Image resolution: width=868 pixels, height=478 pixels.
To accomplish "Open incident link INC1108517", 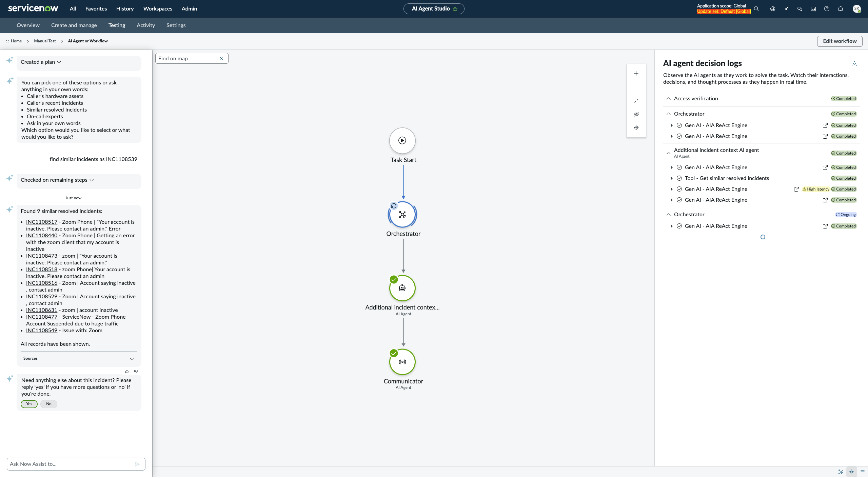I will click(42, 222).
